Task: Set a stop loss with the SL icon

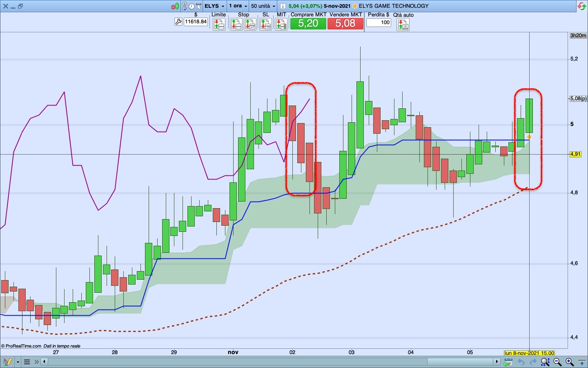Action: point(265,25)
